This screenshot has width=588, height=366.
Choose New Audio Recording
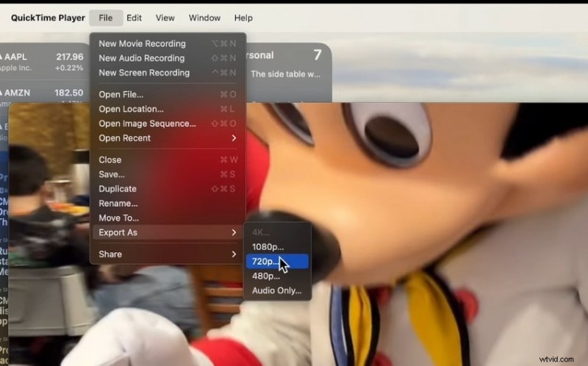[168, 58]
